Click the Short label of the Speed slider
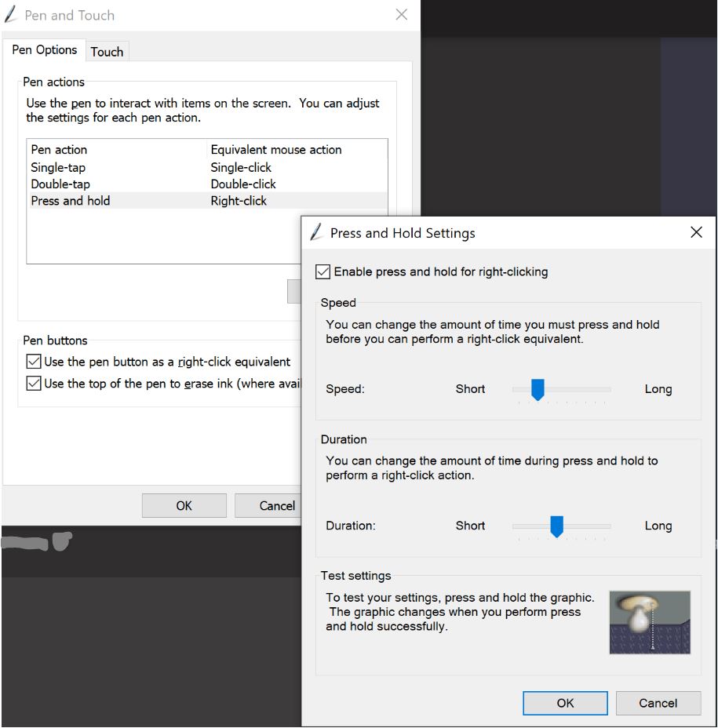Viewport: 718px width, 728px height. (470, 389)
